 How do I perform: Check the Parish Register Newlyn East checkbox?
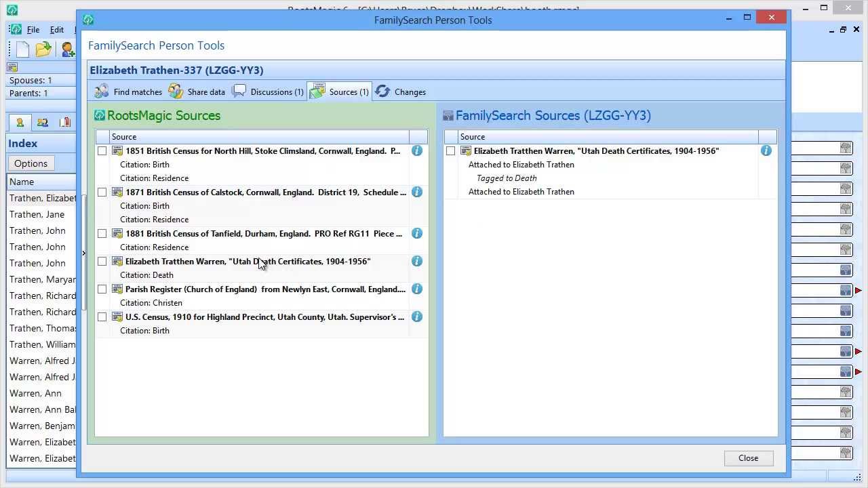(x=102, y=289)
